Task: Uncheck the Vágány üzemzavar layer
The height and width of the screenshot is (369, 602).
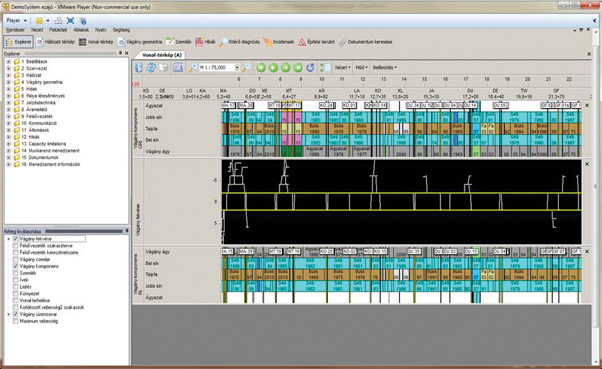Action: click(16, 314)
